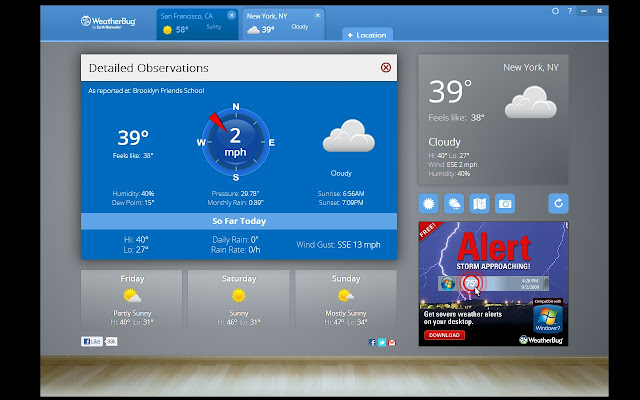Click the Wind: ESE 2 mph text
The height and width of the screenshot is (400, 640).
point(453,164)
